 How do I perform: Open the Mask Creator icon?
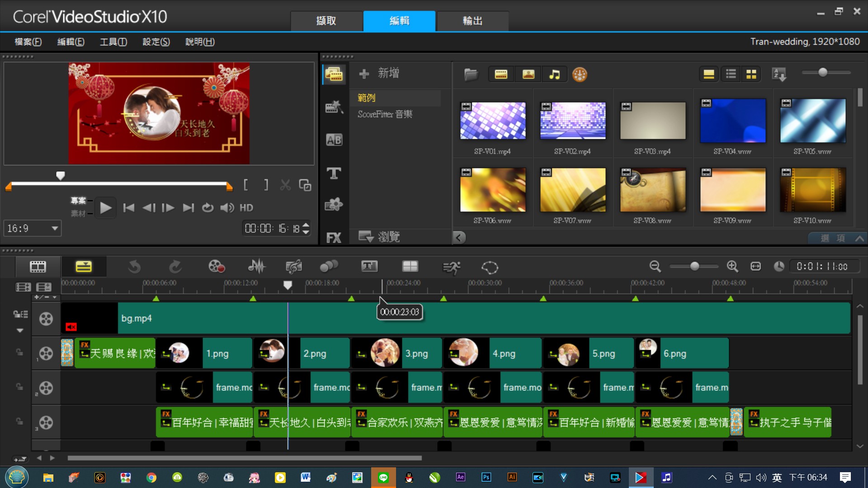pyautogui.click(x=490, y=267)
